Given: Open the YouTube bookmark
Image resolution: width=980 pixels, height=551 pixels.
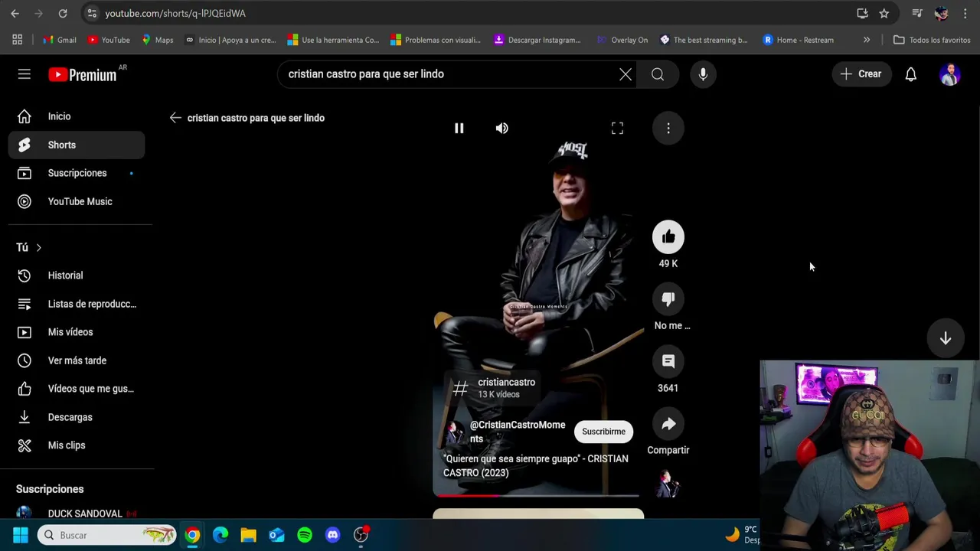Looking at the screenshot, I should [109, 40].
